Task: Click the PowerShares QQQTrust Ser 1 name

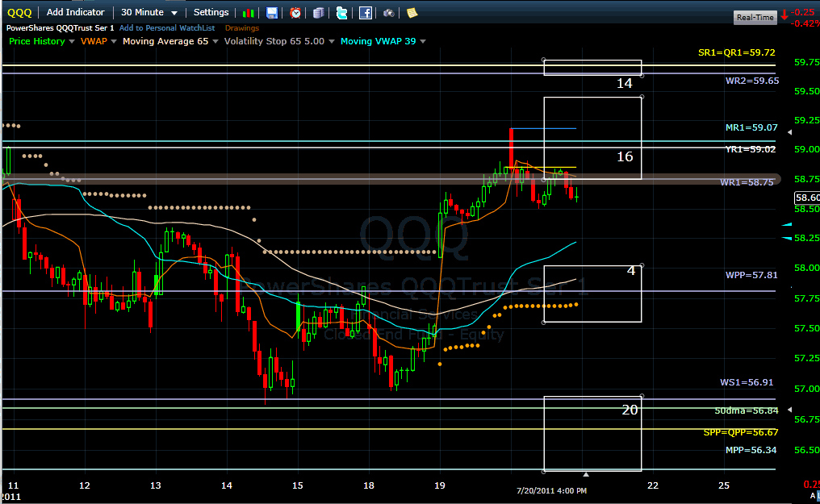Action: click(x=61, y=28)
